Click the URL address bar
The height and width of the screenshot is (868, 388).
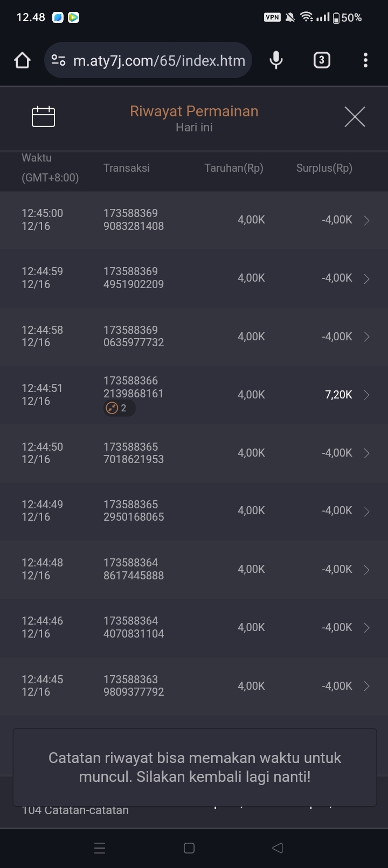tap(159, 60)
